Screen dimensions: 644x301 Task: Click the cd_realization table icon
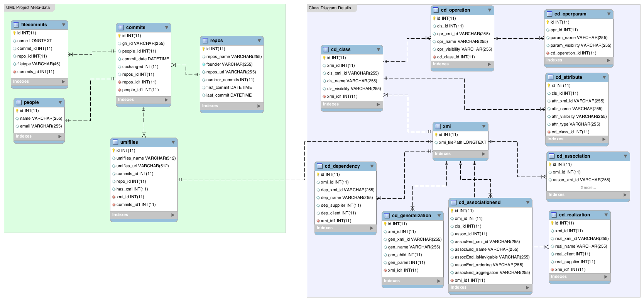[x=554, y=215]
